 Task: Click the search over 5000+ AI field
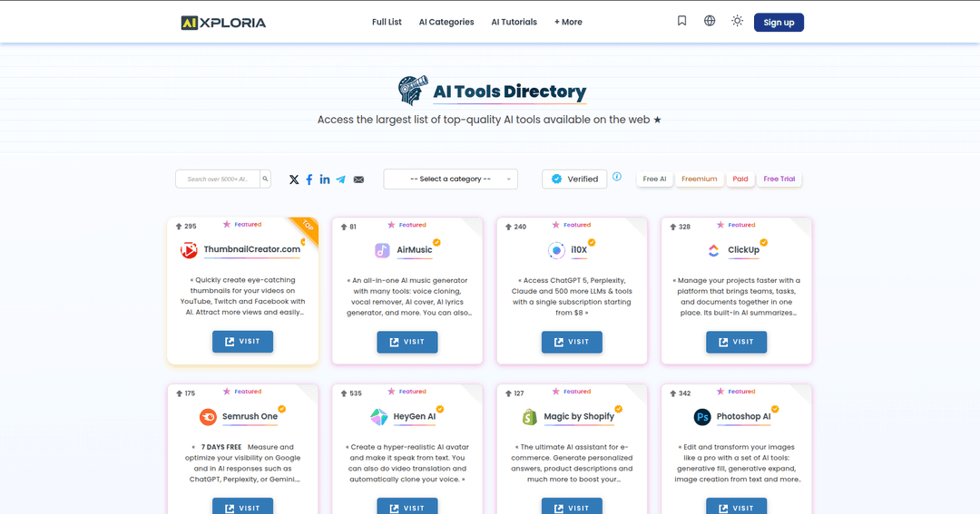218,179
